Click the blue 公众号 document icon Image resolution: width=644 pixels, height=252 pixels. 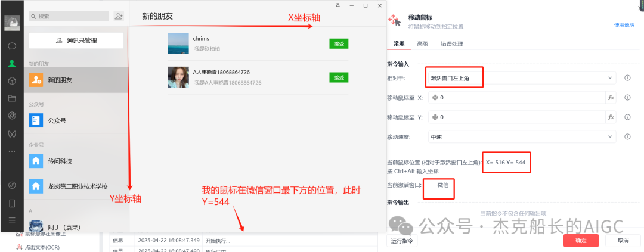[36, 121]
